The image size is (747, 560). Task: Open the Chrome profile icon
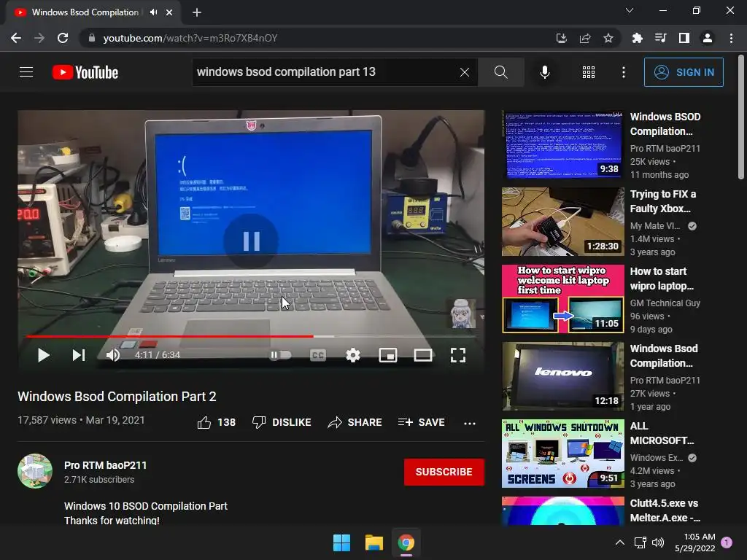point(708,38)
